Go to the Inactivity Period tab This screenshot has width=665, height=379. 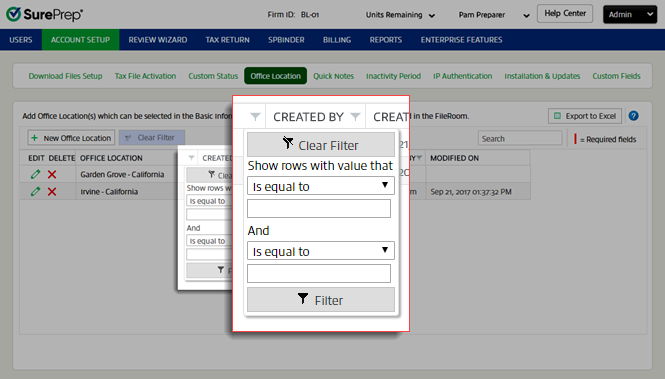(393, 76)
